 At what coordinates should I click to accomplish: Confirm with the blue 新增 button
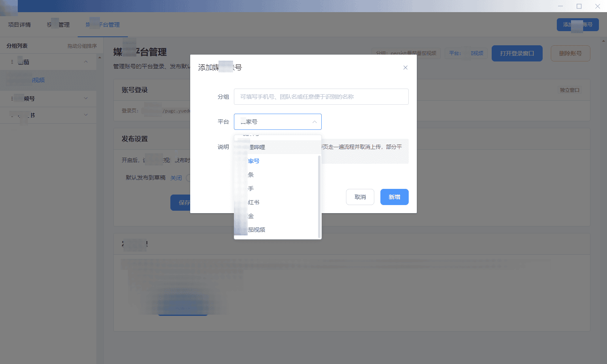point(395,197)
